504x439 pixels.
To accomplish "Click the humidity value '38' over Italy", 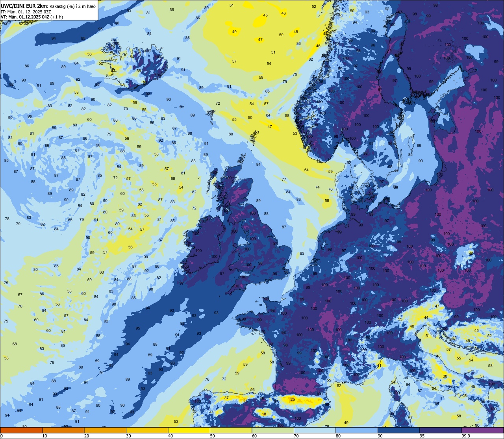I will (x=445, y=376).
